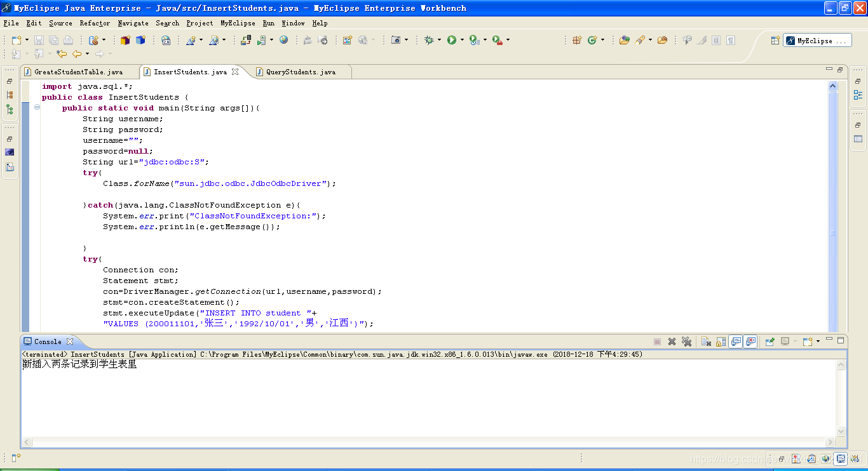Image resolution: width=868 pixels, height=471 pixels.
Task: Open dropdown next to Search flashlight icon
Action: [x=650, y=40]
